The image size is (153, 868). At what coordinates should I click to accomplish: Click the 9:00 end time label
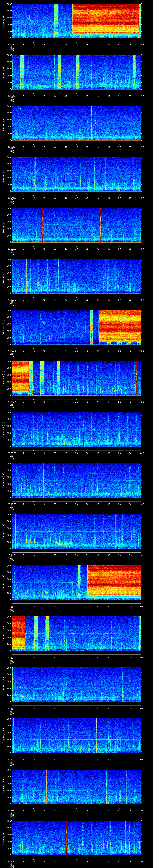coord(141,402)
